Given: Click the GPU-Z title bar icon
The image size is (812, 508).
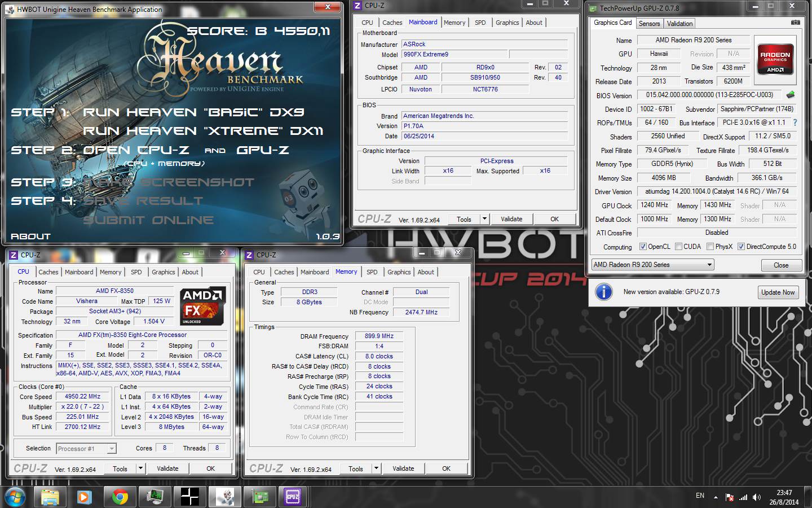Looking at the screenshot, I should [593, 8].
